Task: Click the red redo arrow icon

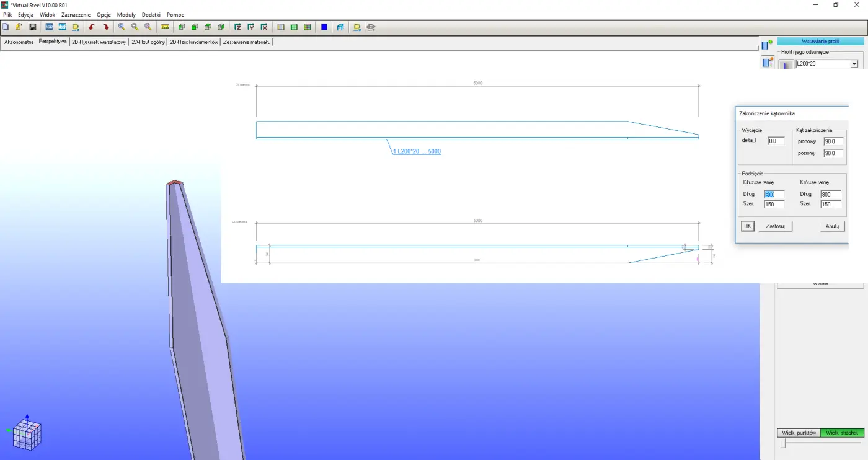Action: click(106, 27)
